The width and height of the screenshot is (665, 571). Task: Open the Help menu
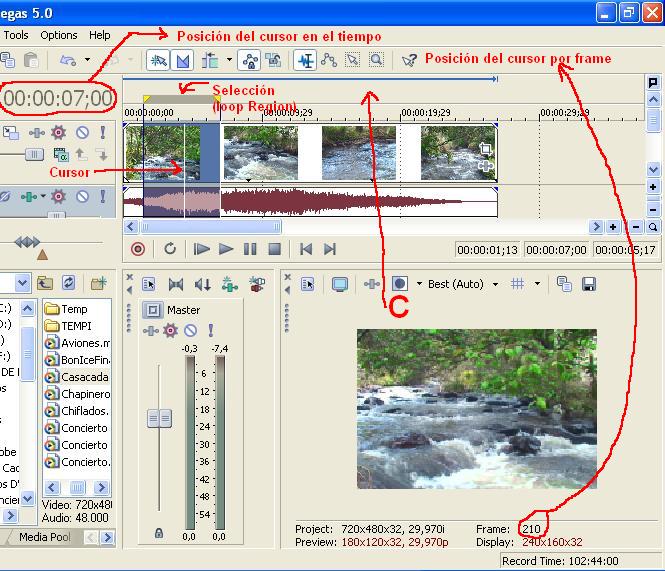100,35
